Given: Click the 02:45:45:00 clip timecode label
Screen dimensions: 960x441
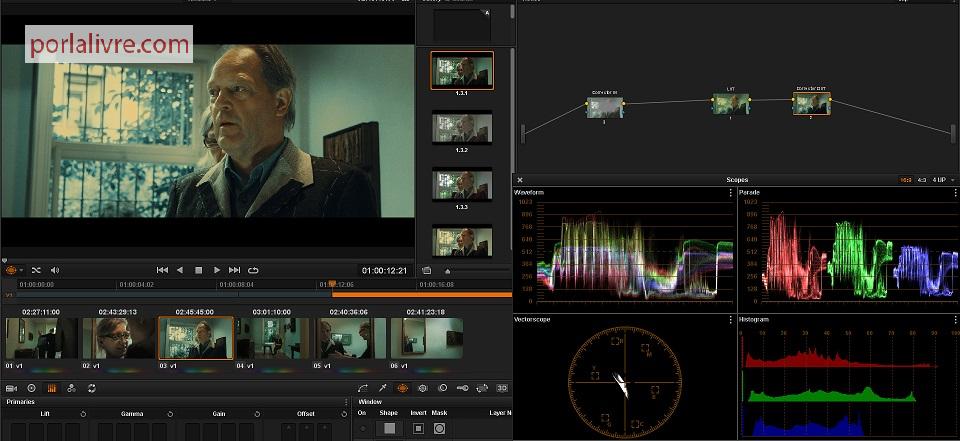Looking at the screenshot, I should pos(195,312).
